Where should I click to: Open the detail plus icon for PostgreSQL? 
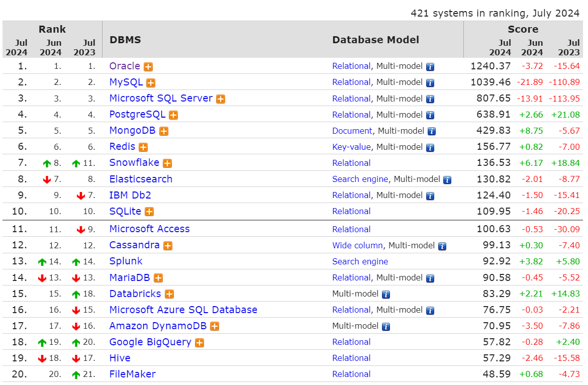coord(173,115)
